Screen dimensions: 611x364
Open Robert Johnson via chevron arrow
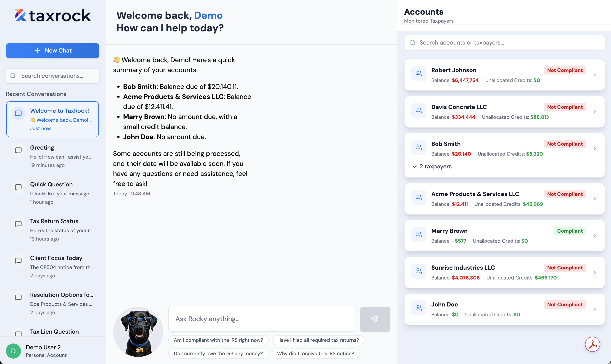pyautogui.click(x=594, y=75)
